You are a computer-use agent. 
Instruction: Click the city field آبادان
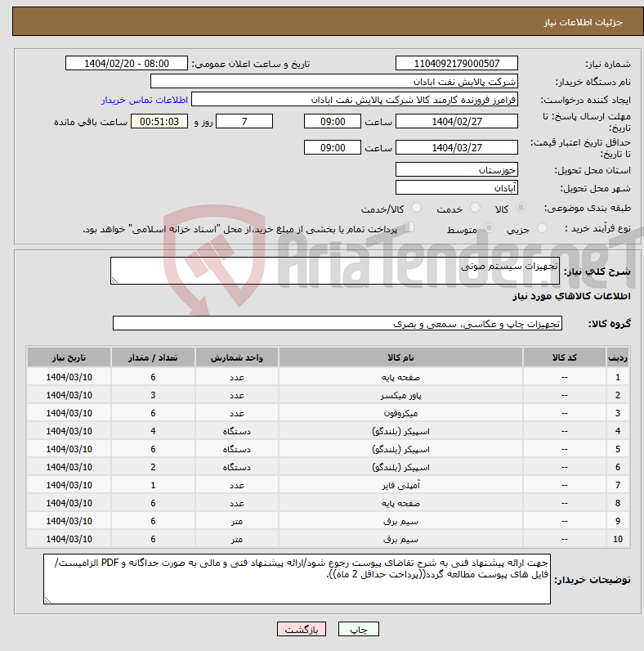click(x=457, y=187)
